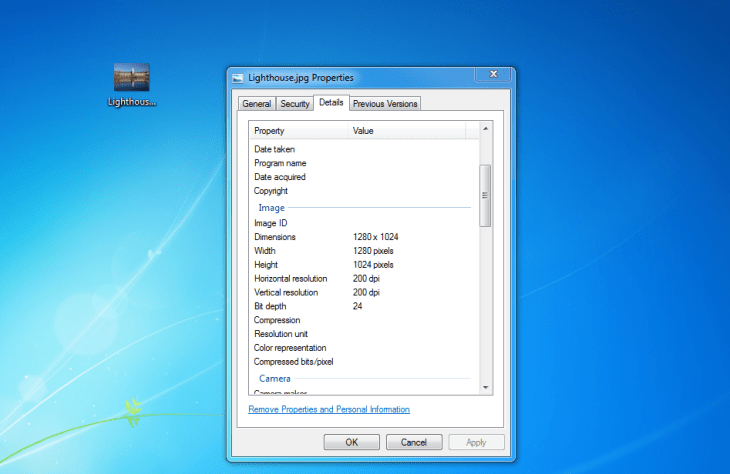Click the Cancel button
Screen dimensions: 730x474
point(414,442)
